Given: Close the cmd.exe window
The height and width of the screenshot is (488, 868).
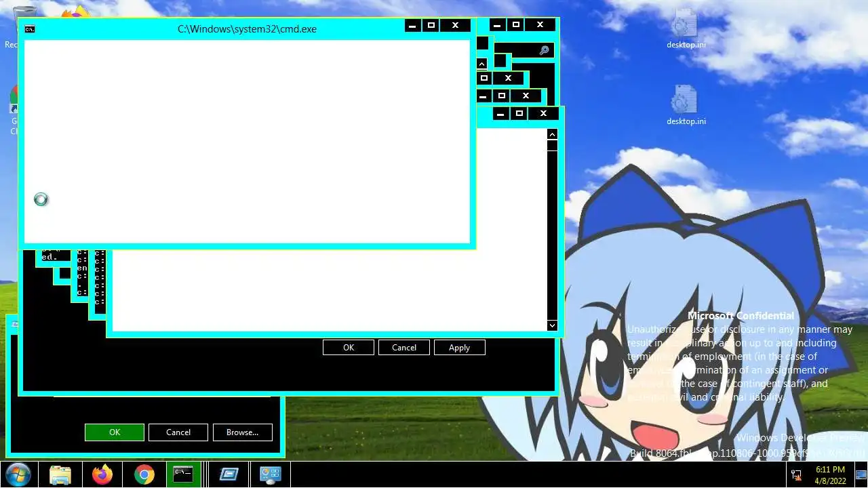Looking at the screenshot, I should (455, 26).
